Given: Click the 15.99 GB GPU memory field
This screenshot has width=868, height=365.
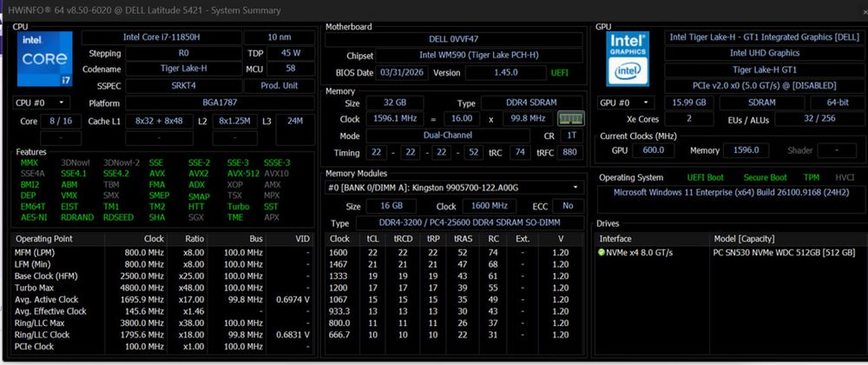Looking at the screenshot, I should click(688, 103).
